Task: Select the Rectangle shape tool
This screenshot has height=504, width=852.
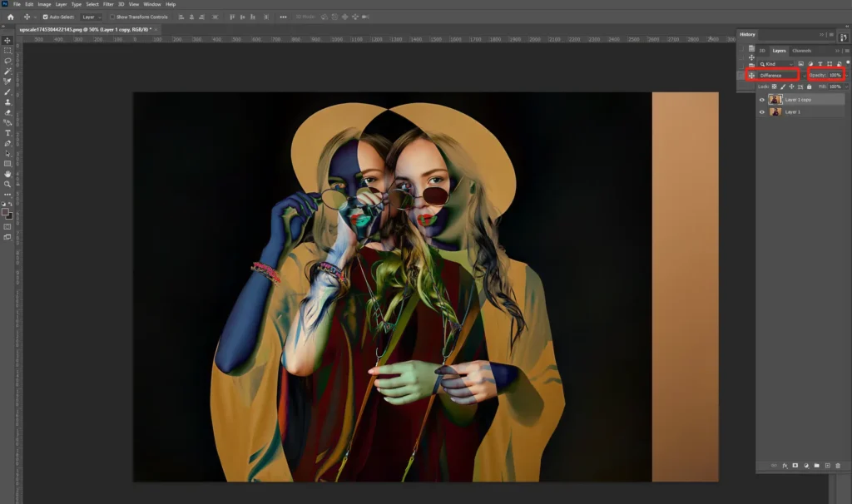Action: [7, 164]
